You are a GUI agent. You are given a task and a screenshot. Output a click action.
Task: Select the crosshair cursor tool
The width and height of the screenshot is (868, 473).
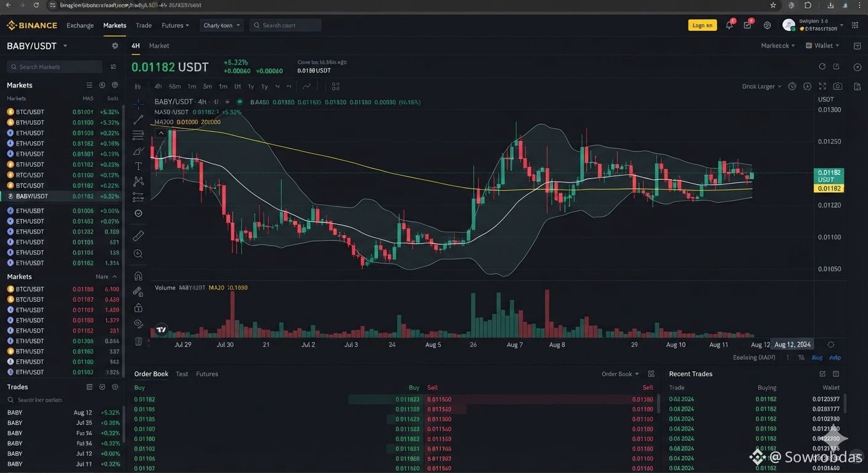pos(138,103)
